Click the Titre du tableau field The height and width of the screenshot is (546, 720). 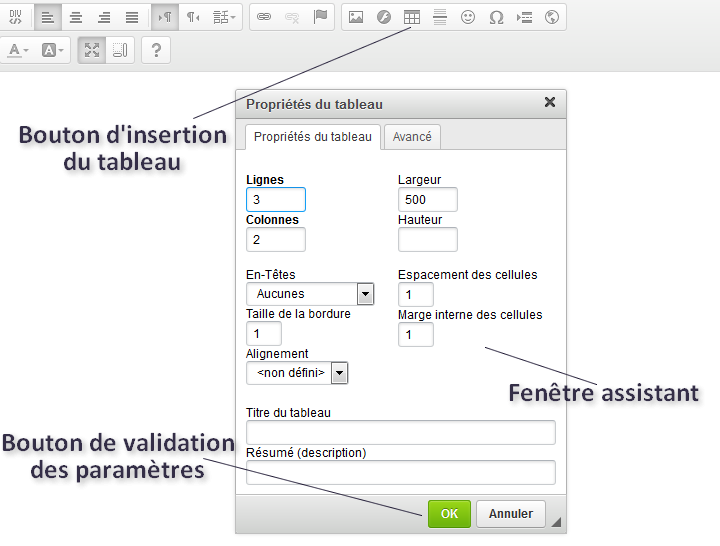[x=400, y=432]
